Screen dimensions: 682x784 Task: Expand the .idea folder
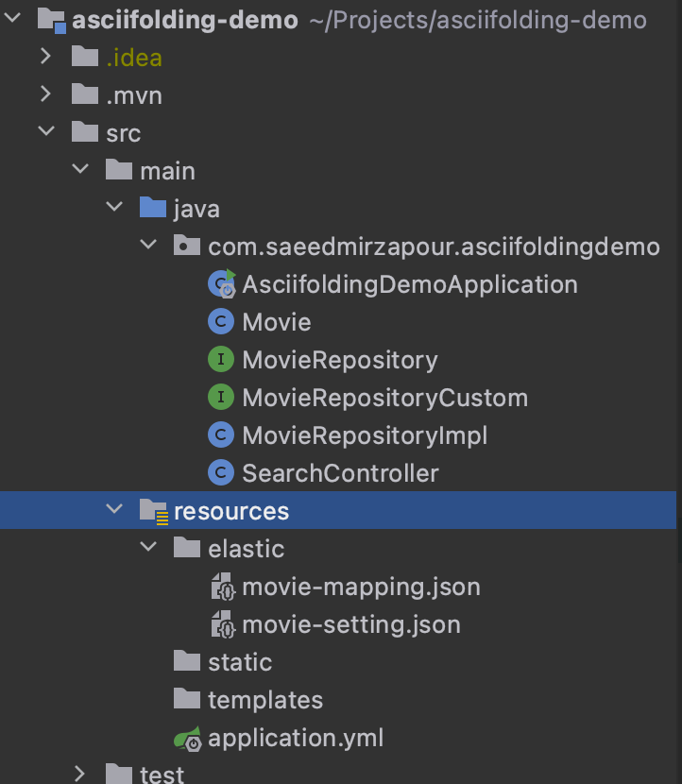[45, 57]
